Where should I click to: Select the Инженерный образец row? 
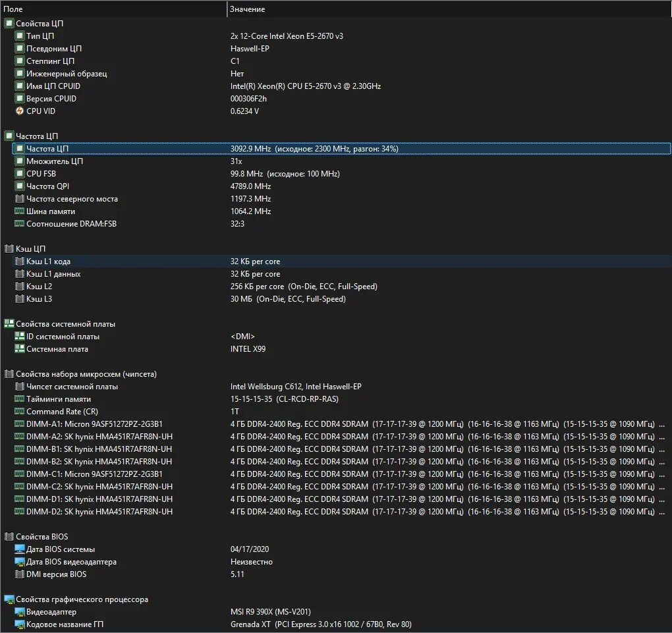[x=341, y=73]
